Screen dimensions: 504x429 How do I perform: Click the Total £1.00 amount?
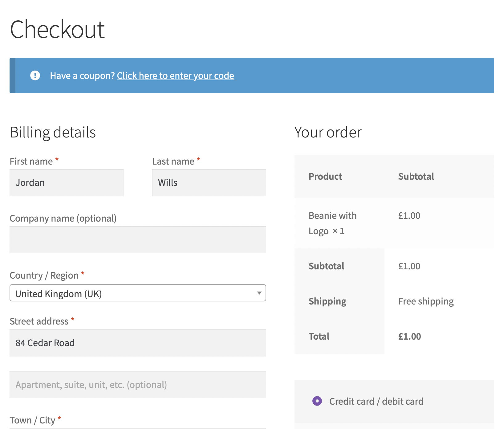[409, 336]
